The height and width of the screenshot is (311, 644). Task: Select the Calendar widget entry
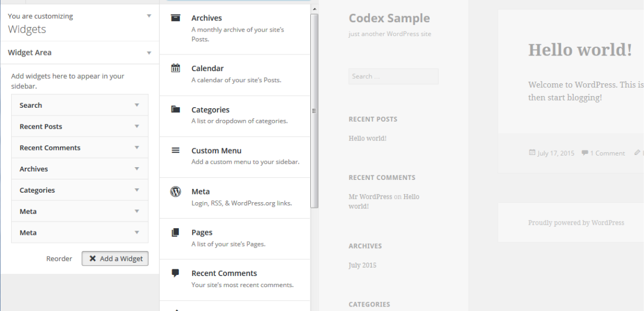[235, 75]
